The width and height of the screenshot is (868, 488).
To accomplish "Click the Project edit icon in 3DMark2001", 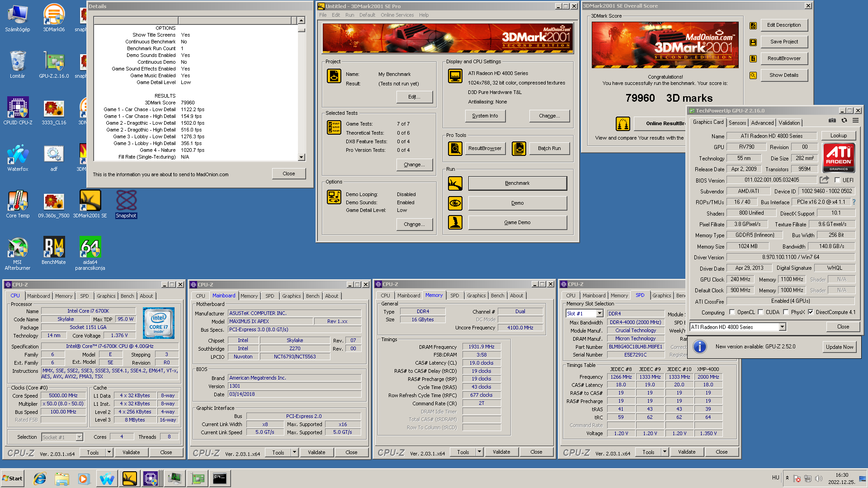I will pyautogui.click(x=334, y=76).
